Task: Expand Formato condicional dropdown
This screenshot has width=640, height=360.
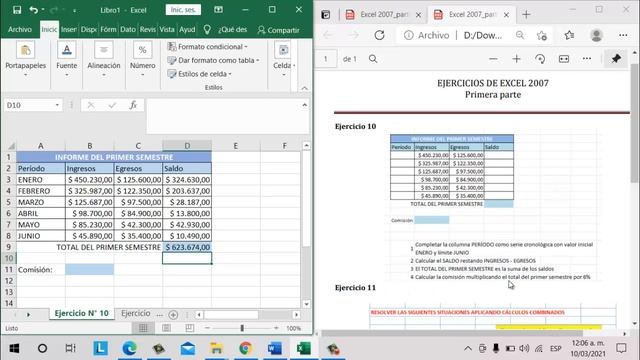Action: 246,47
